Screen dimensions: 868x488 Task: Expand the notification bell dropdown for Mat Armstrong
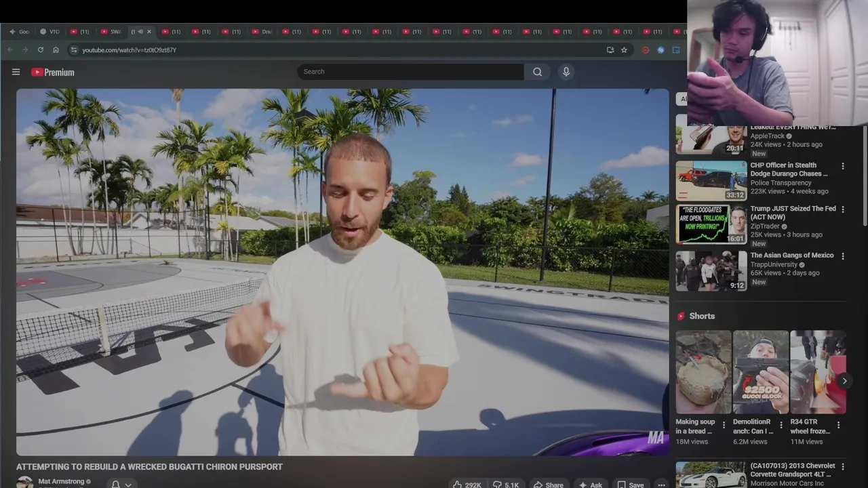pyautogui.click(x=121, y=484)
